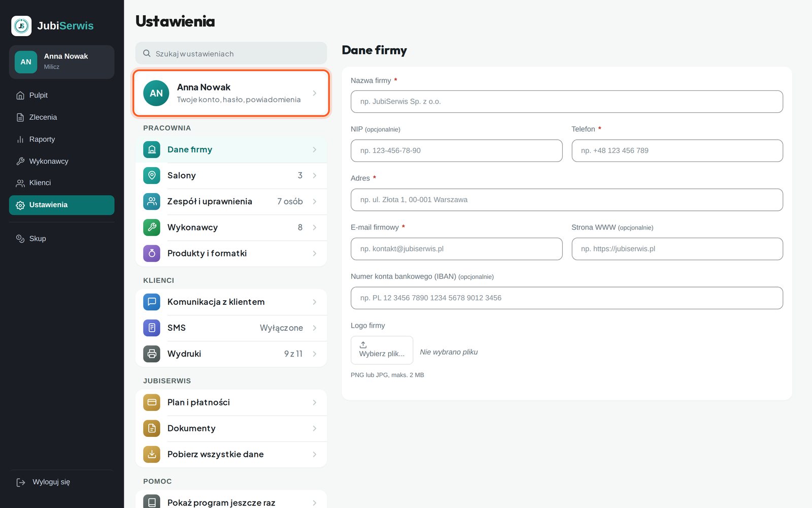
Task: Click the Salony location pin icon
Action: [152, 175]
